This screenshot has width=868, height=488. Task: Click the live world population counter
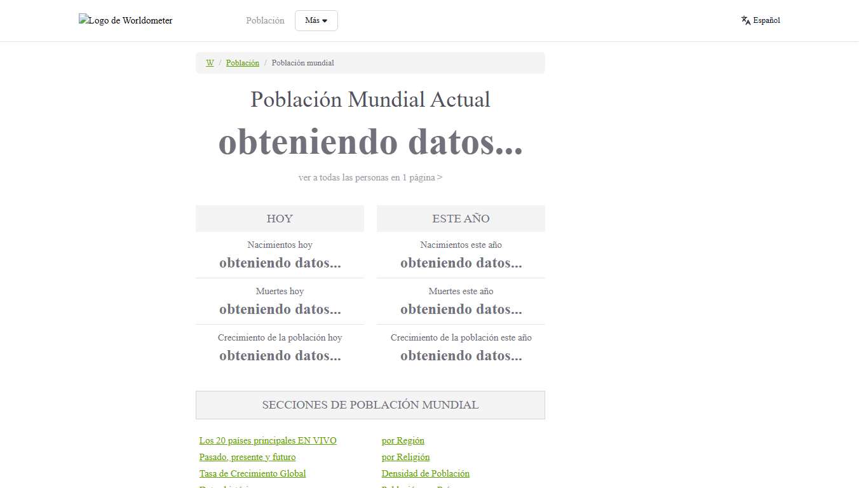click(370, 142)
